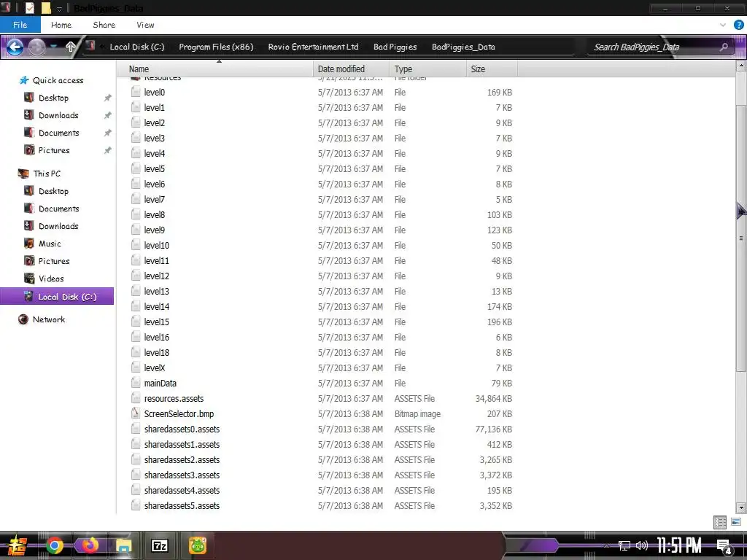The image size is (747, 560).
Task: Open the notification center icon
Action: click(724, 546)
